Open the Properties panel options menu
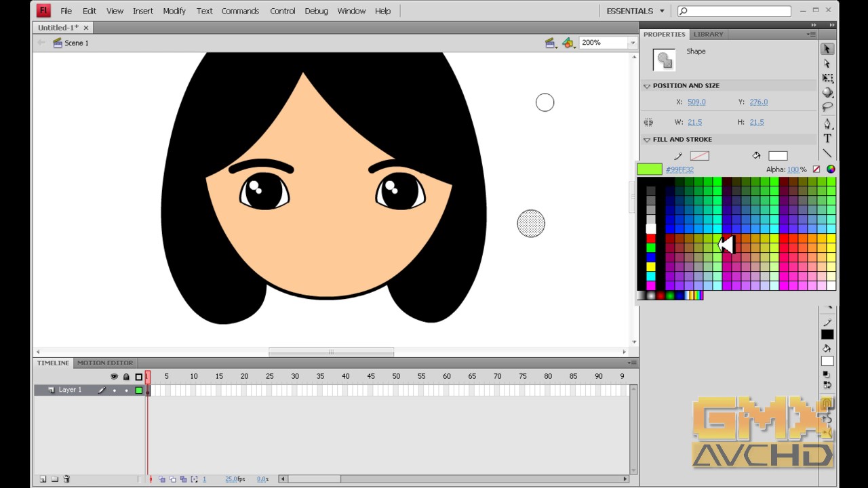This screenshot has height=488, width=868. click(811, 34)
